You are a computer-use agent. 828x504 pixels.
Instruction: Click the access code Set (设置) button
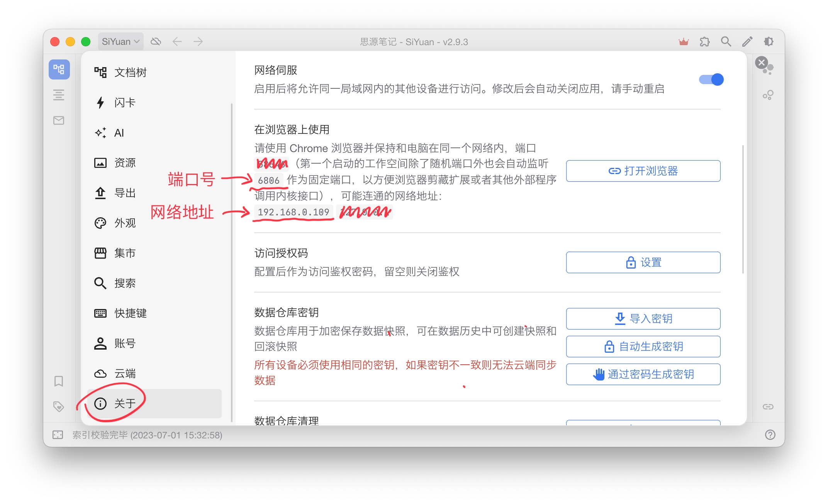point(643,262)
